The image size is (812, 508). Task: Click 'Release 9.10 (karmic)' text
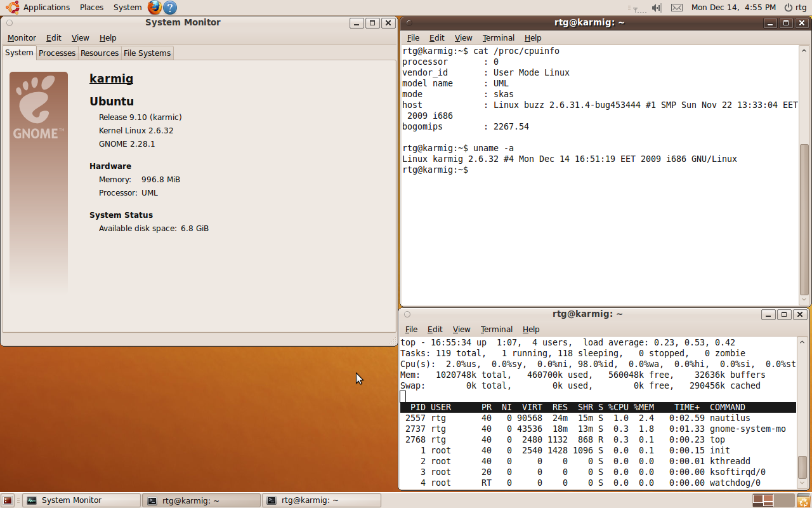tap(140, 117)
